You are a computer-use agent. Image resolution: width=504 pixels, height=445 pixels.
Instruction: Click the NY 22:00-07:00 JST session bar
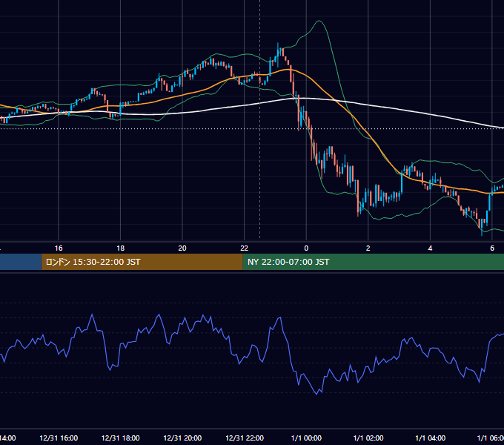(373, 262)
